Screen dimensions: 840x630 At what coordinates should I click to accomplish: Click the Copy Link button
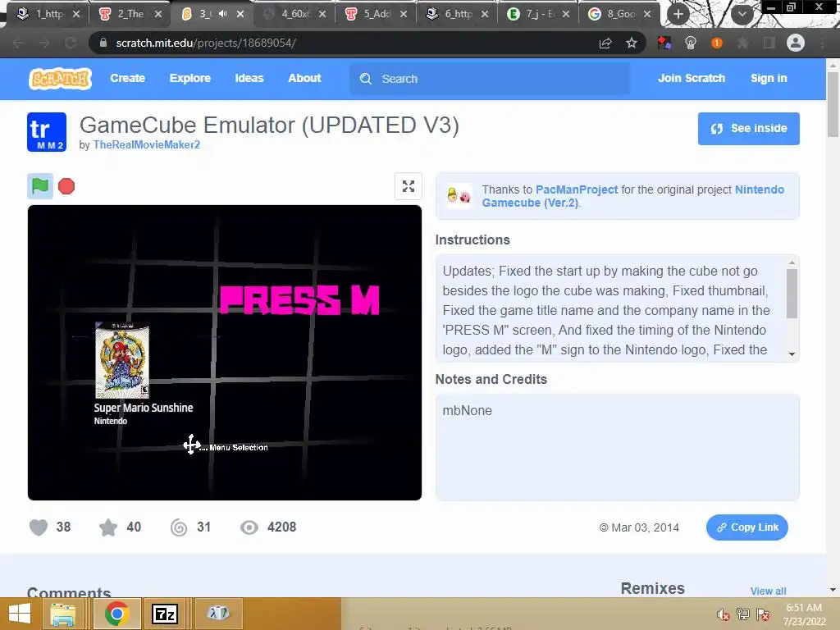click(746, 527)
